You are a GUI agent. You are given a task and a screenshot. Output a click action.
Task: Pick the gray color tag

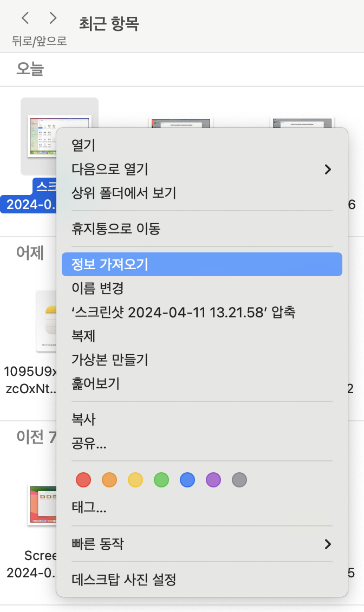[239, 480]
